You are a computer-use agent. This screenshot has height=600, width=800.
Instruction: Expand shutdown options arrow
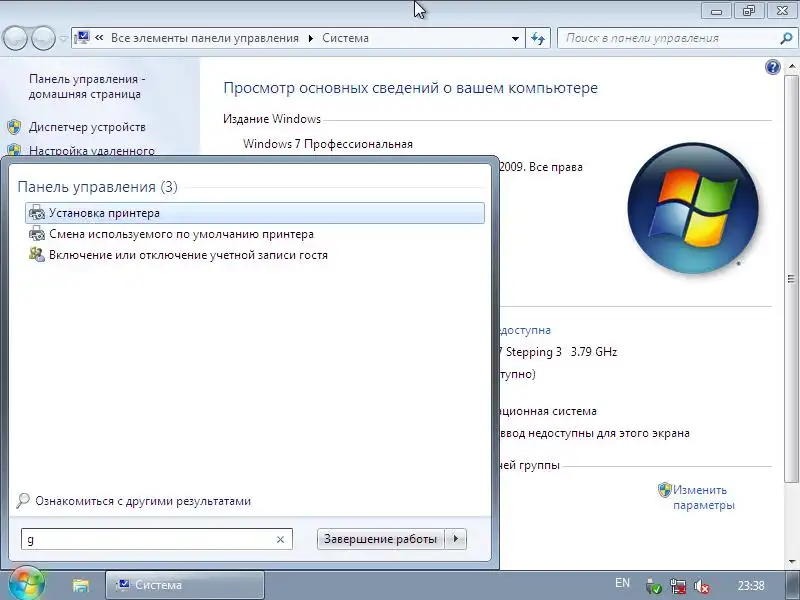(456, 539)
